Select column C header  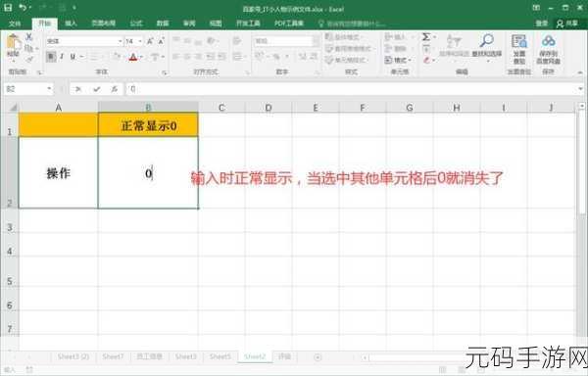221,108
